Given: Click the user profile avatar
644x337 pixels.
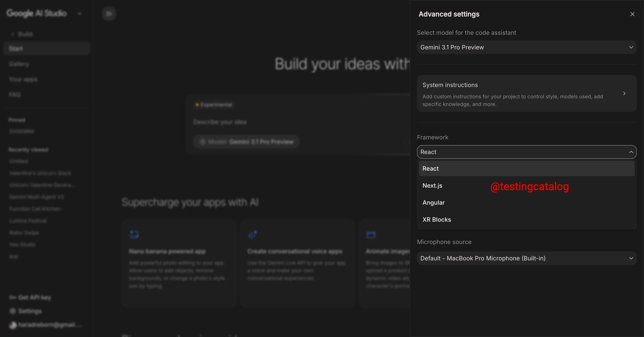Looking at the screenshot, I should point(13,325).
